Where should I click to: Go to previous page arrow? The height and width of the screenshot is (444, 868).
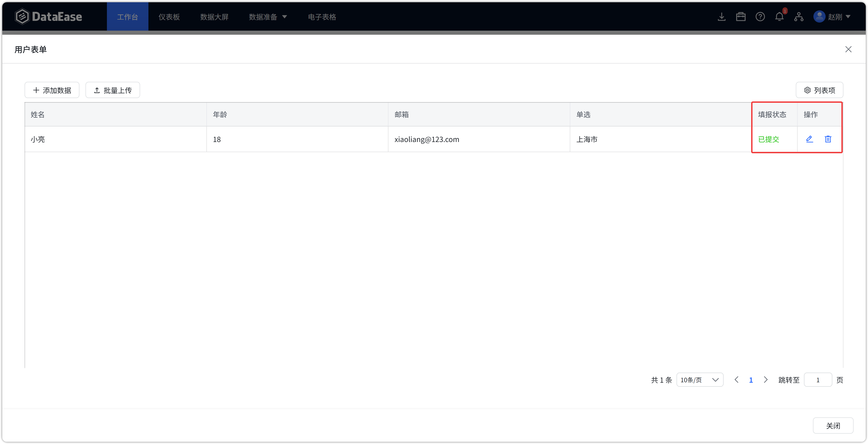click(736, 380)
